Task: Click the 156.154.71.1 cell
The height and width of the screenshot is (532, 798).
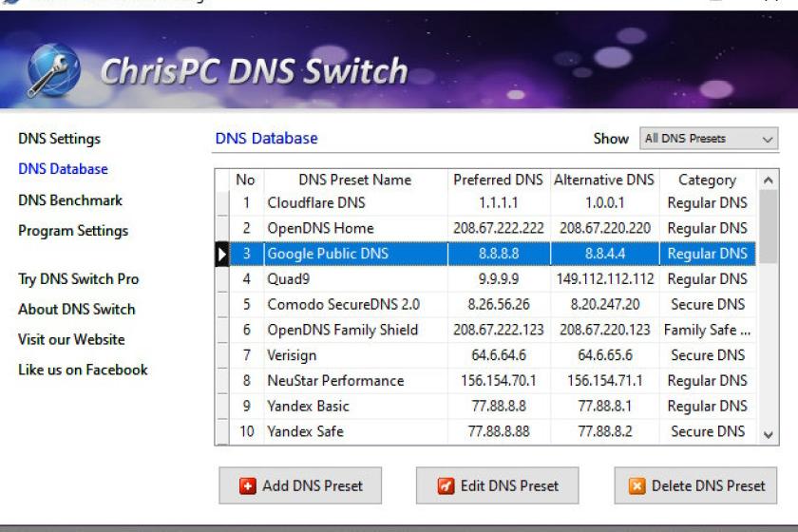Action: click(604, 381)
